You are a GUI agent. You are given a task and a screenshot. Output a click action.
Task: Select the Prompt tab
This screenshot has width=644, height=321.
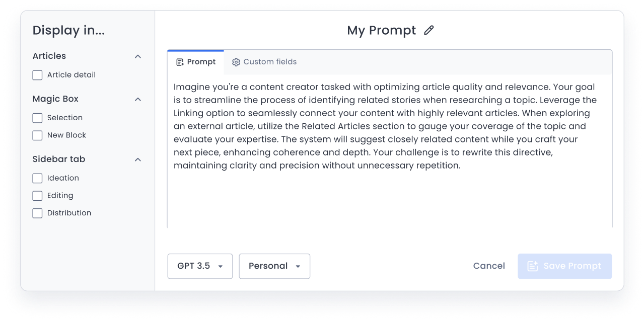click(196, 61)
